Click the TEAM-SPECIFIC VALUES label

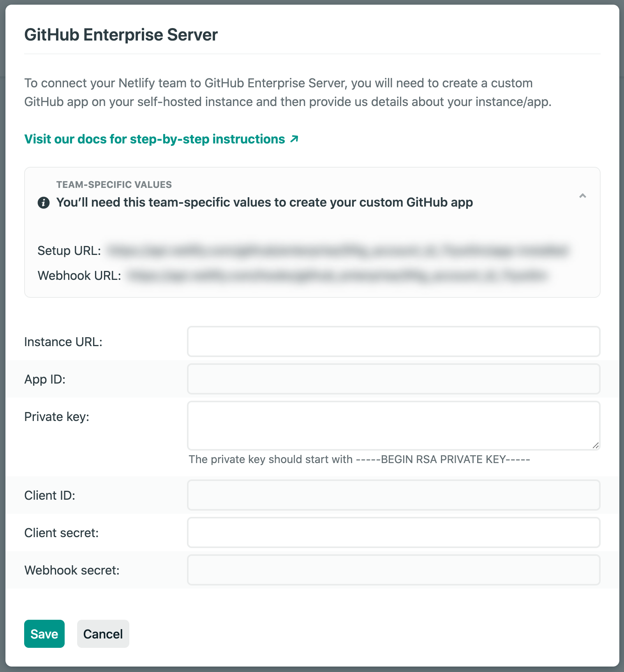[x=114, y=184]
